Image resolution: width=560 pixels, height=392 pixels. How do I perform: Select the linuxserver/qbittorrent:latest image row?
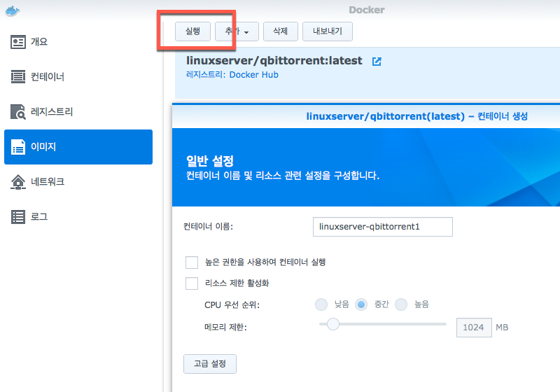click(367, 73)
